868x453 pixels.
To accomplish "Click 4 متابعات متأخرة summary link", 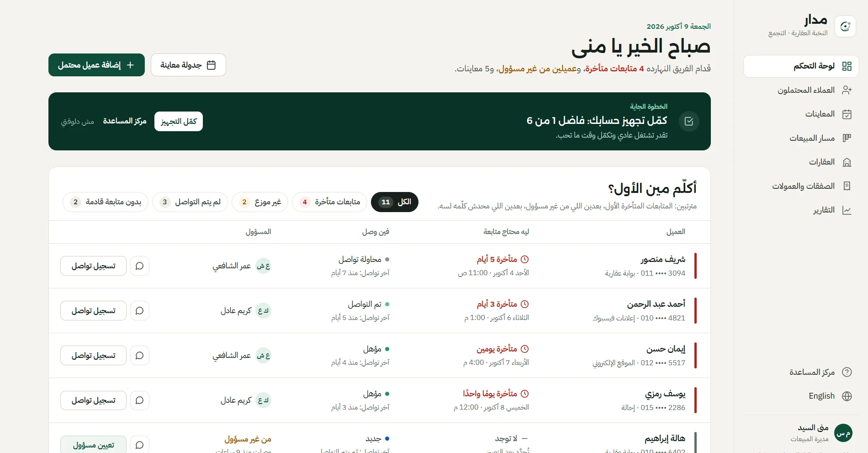I will (x=614, y=69).
